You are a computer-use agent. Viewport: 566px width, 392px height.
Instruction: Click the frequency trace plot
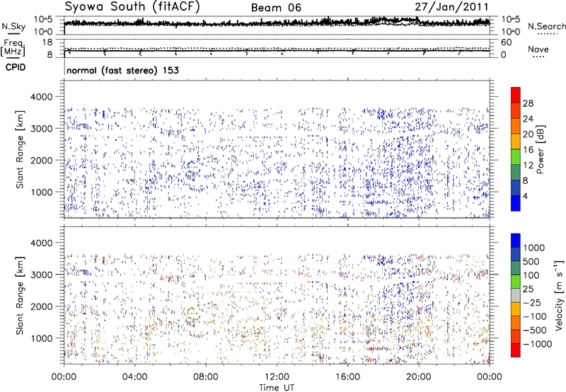click(277, 48)
